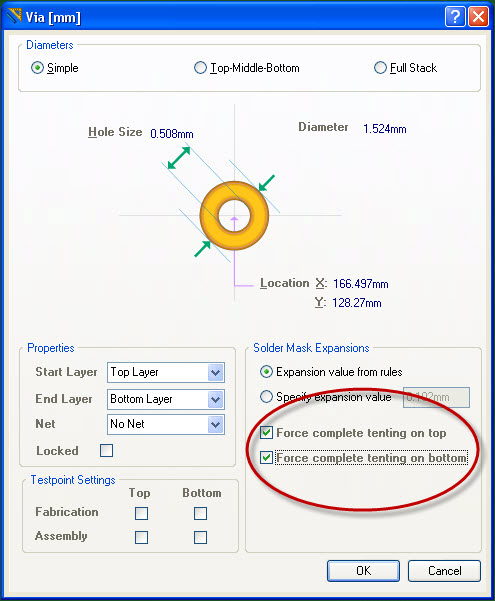Close the Via dialog window
This screenshot has width=495, height=601.
pyautogui.click(x=478, y=16)
